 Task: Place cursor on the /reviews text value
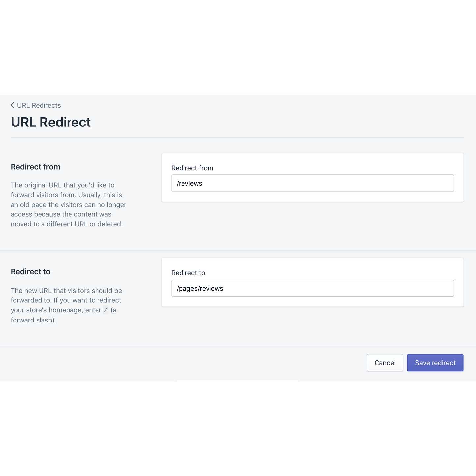point(189,183)
